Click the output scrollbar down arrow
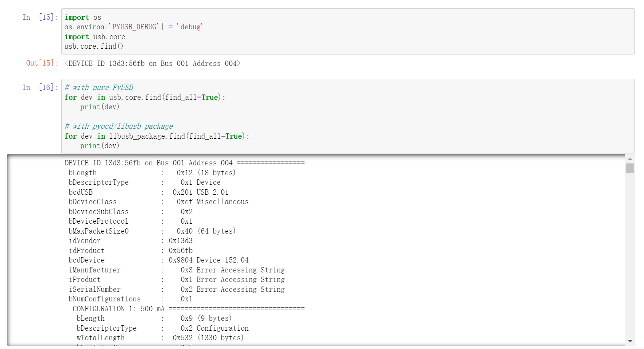This screenshot has width=644, height=349. click(x=630, y=341)
